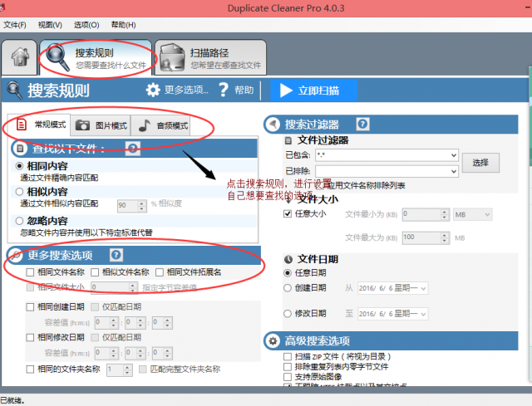
Task: Click the 立即扫描 button label
Action: pyautogui.click(x=318, y=90)
